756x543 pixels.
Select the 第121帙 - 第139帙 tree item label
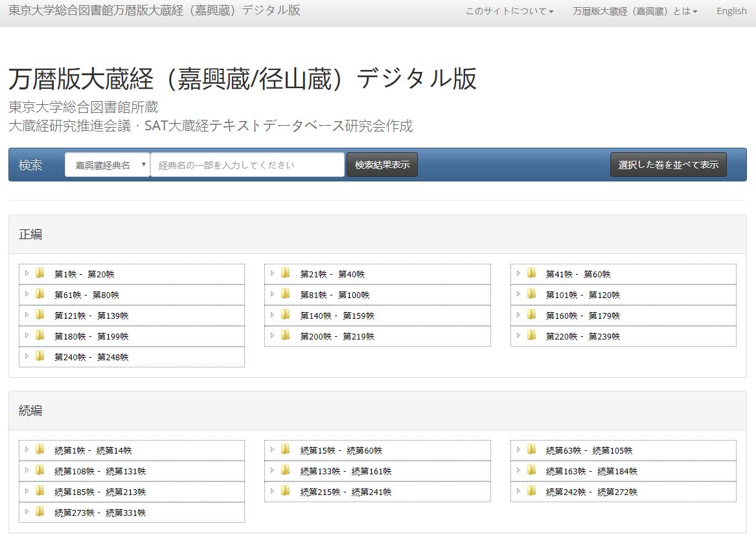pos(91,316)
